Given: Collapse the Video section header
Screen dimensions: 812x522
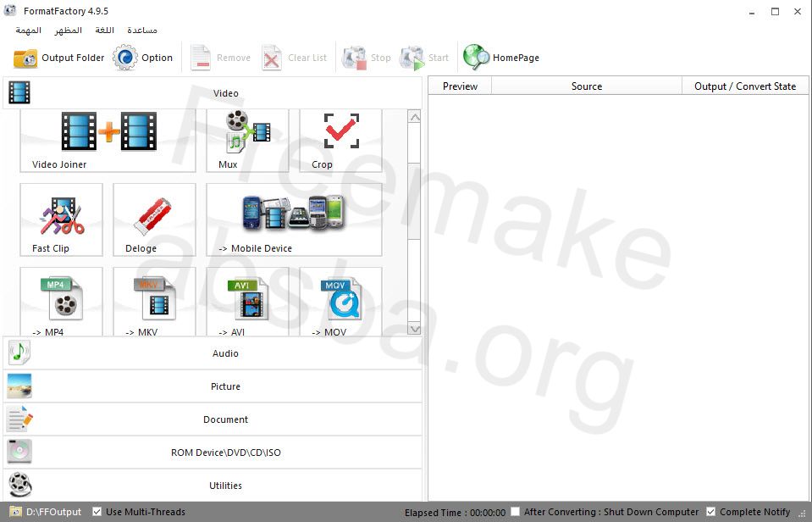Looking at the screenshot, I should tap(213, 92).
